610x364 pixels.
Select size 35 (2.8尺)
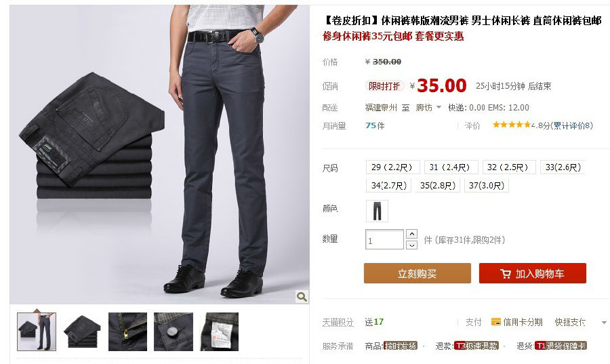click(x=438, y=186)
